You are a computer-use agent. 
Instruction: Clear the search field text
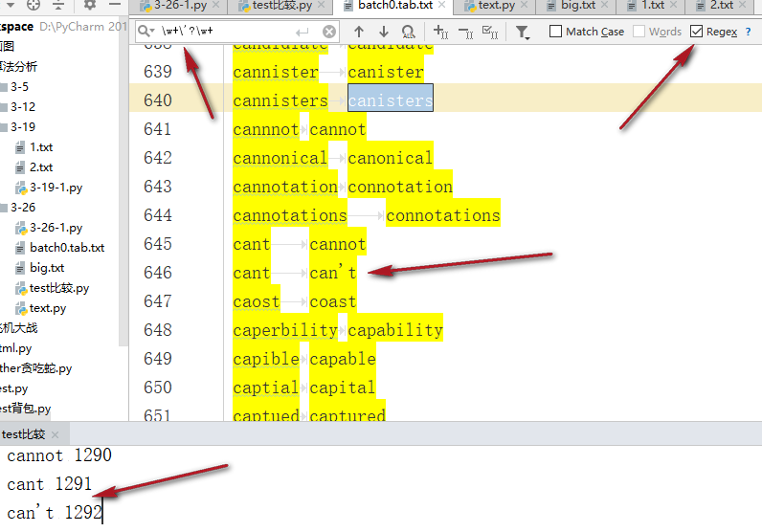point(329,32)
